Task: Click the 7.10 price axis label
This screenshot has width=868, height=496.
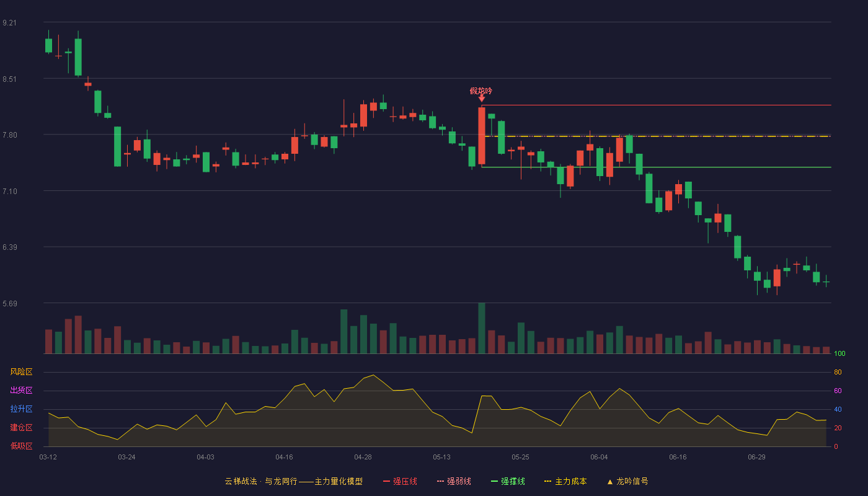Action: pyautogui.click(x=9, y=191)
